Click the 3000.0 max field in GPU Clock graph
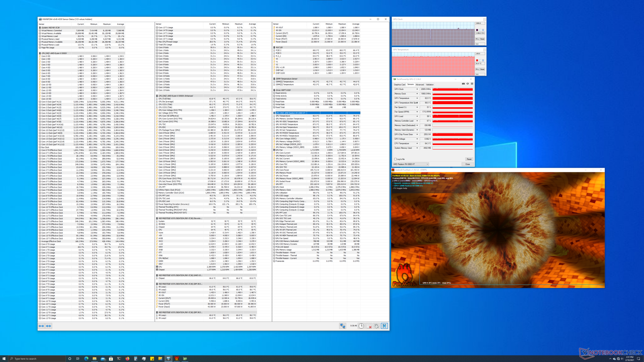644x362 pixels. [x=480, y=23]
